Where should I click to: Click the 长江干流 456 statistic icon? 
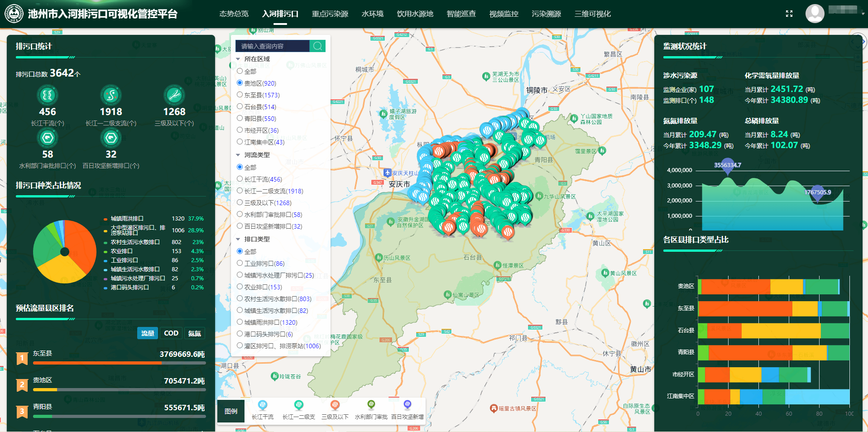tap(48, 95)
